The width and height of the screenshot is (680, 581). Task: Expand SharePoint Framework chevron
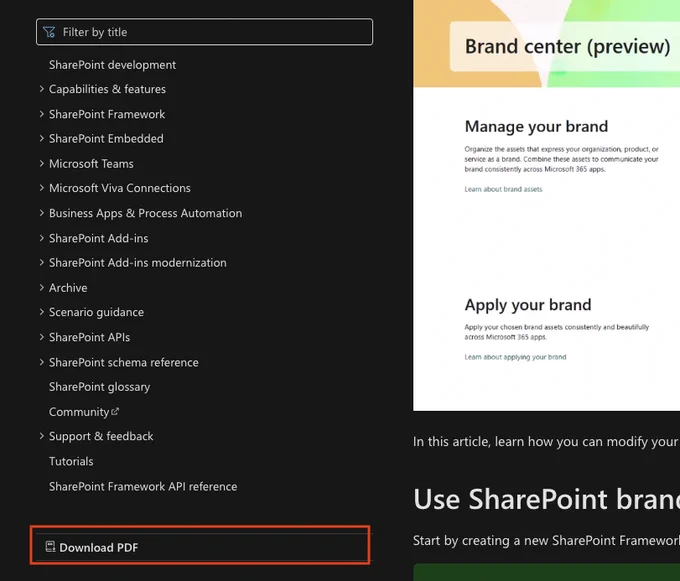tap(42, 114)
